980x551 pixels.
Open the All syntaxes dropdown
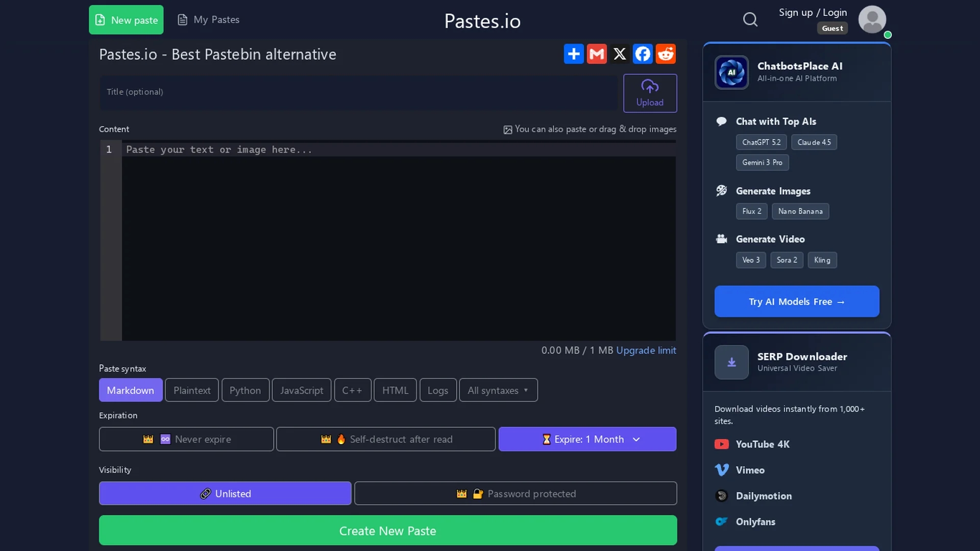click(498, 390)
